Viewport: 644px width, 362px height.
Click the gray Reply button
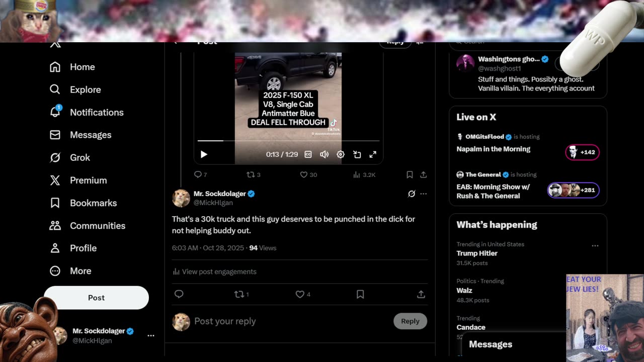tap(410, 321)
